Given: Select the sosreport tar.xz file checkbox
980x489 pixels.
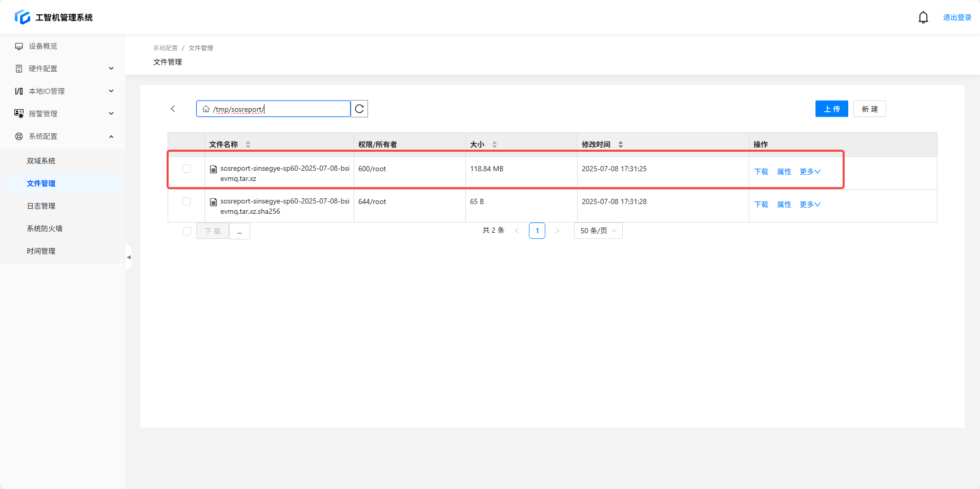Looking at the screenshot, I should coord(187,169).
